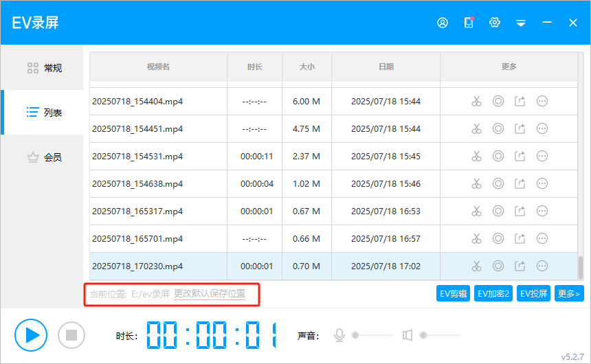The height and width of the screenshot is (364, 591).
Task: Click the circle icon for 20250718_154531.mp4
Action: pos(498,157)
